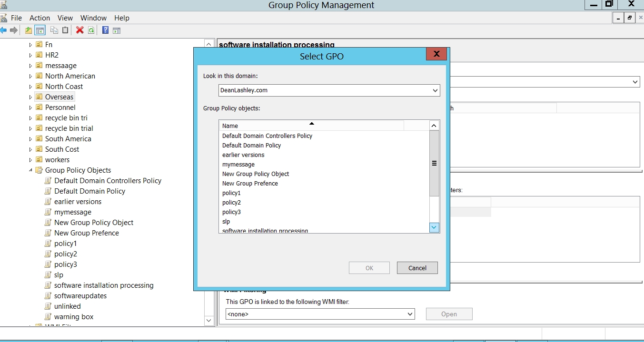Open the Action menu

pos(40,18)
